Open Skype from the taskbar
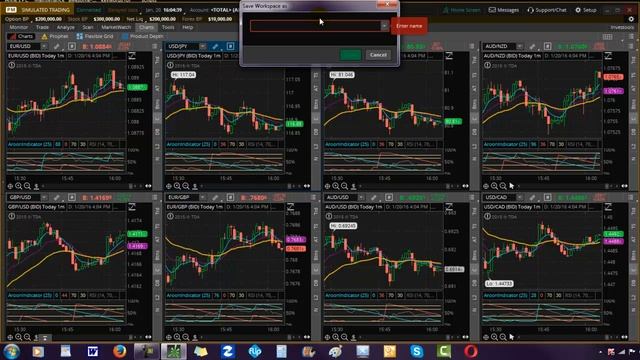Viewport: 640px width, 360px height. (x=417, y=351)
